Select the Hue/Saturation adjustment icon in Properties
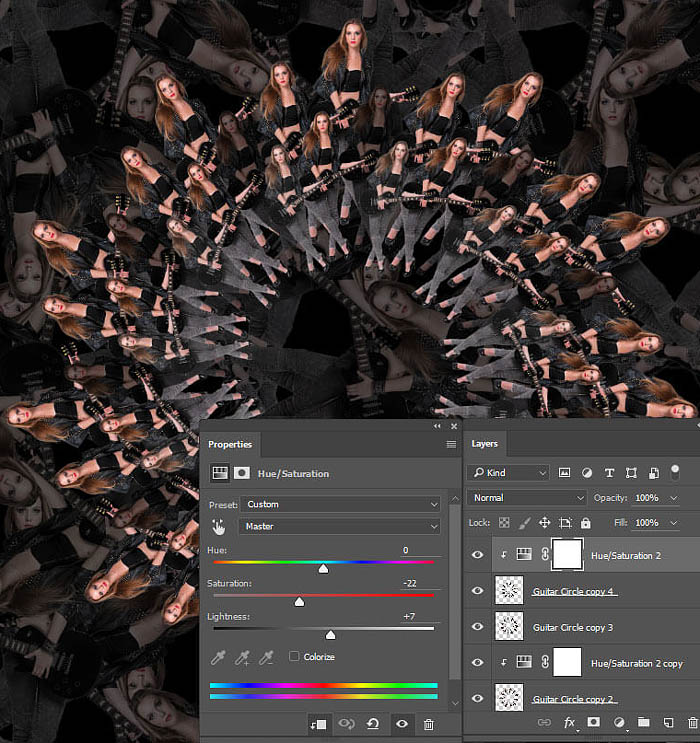Image resolution: width=700 pixels, height=743 pixels. [219, 473]
